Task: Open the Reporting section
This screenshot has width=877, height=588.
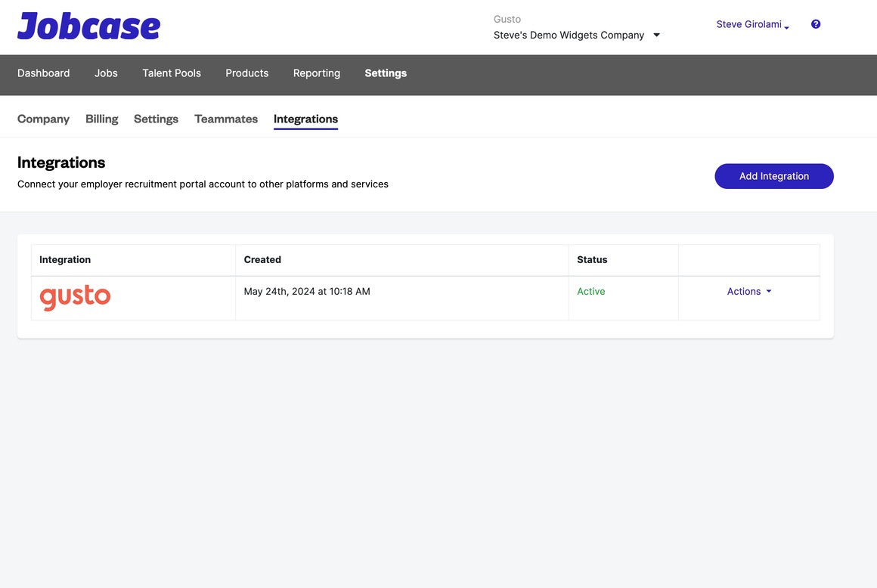Action: [317, 73]
